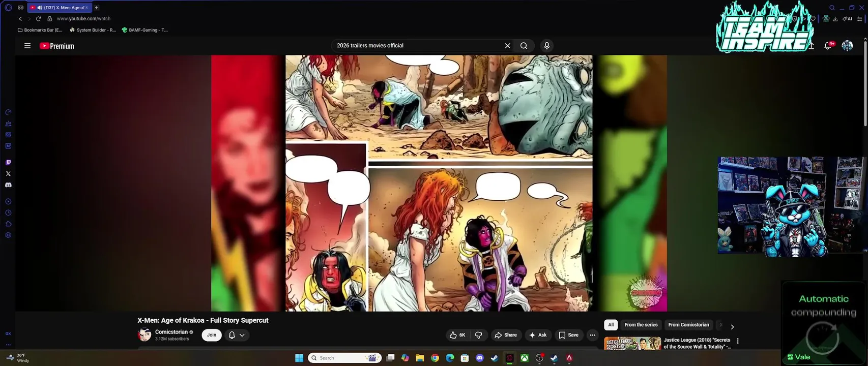This screenshot has height=366, width=868.
Task: Click the youtube.com address bar
Action: click(x=83, y=19)
